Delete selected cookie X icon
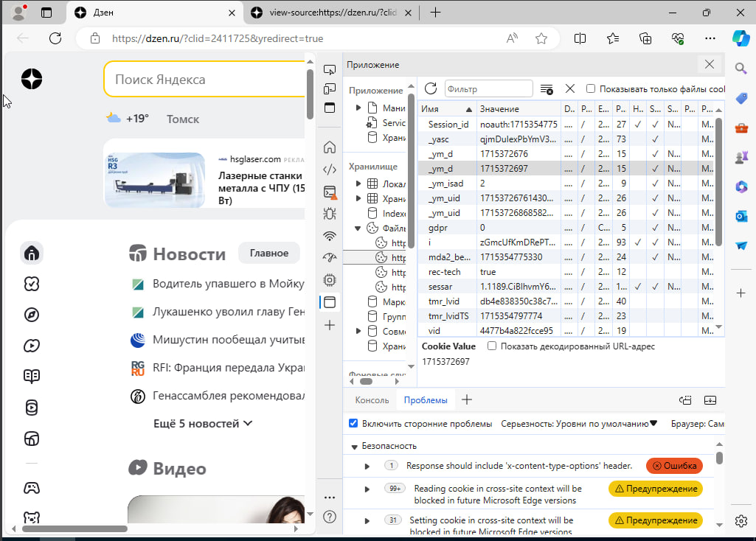The image size is (756, 541). click(570, 88)
